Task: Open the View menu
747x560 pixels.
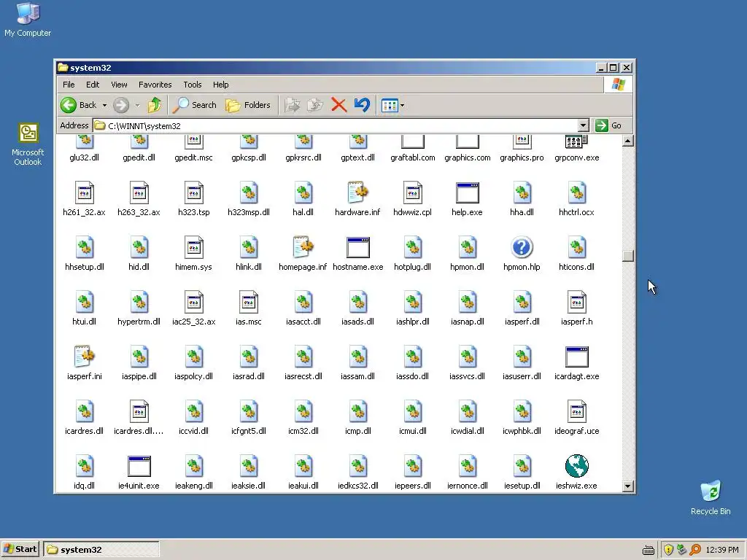Action: coord(119,85)
